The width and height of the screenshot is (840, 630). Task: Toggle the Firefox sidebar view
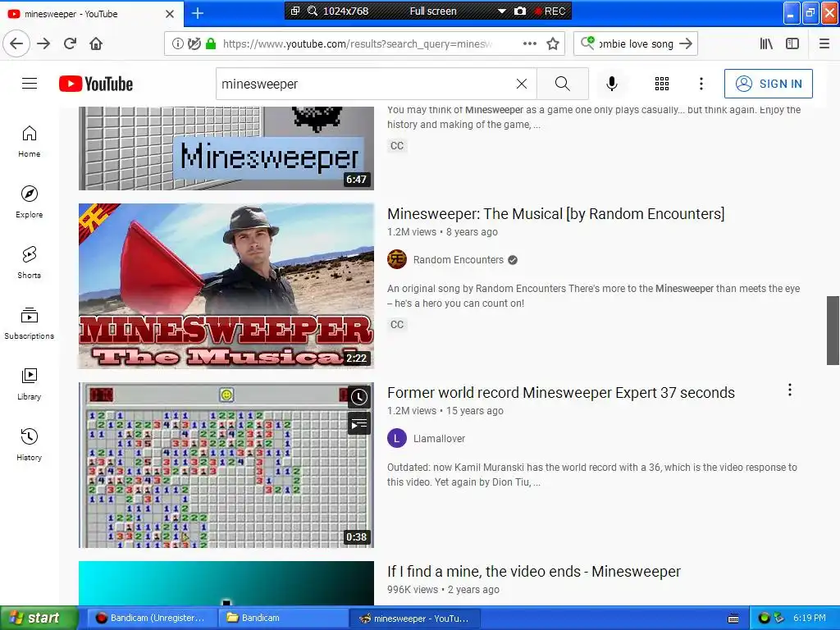click(792, 43)
